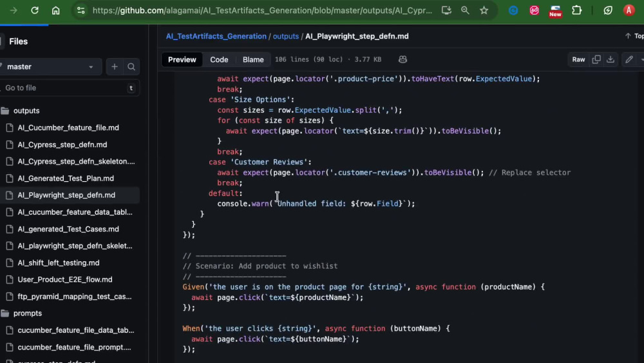Open the extensions puzzle icon
The width and height of the screenshot is (644, 363).
576,10
